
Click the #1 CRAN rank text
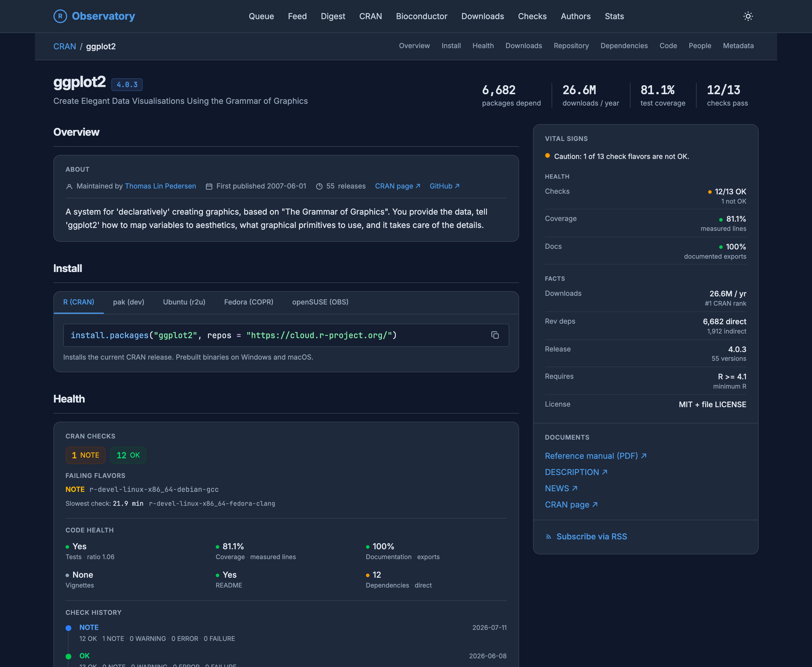click(x=725, y=304)
